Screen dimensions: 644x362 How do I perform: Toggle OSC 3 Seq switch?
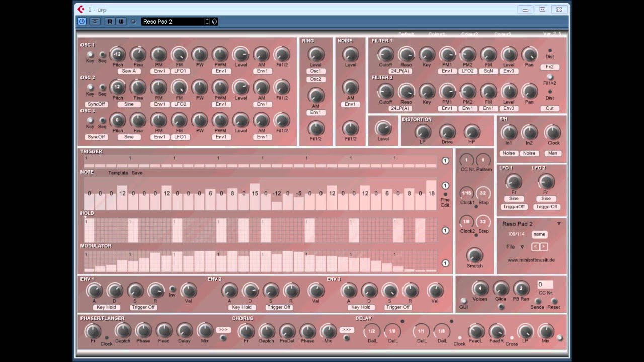point(102,120)
